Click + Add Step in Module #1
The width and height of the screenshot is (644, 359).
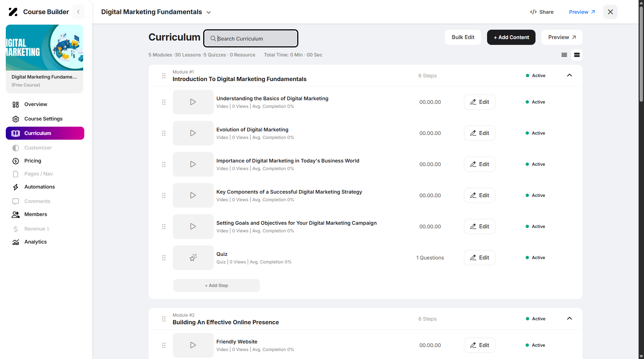216,286
